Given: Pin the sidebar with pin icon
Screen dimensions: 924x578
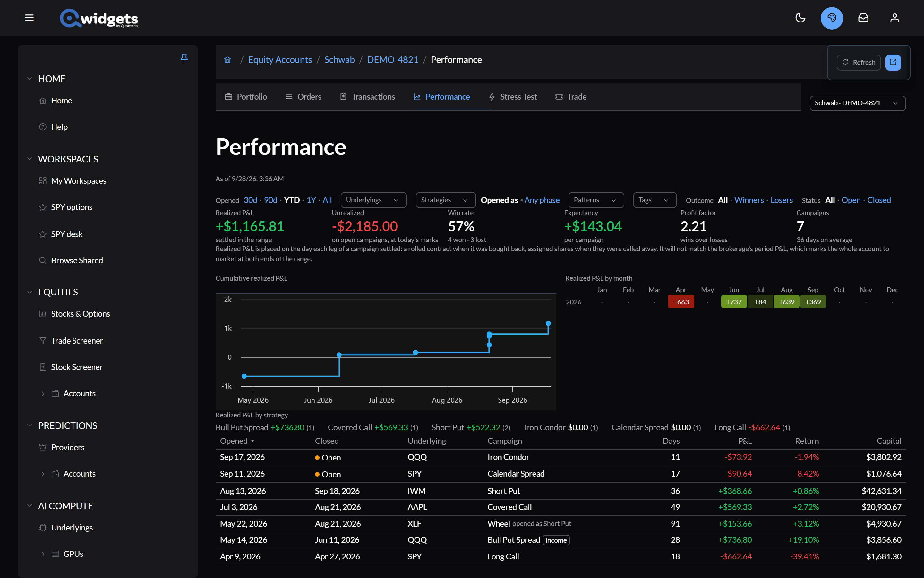Looking at the screenshot, I should point(184,58).
